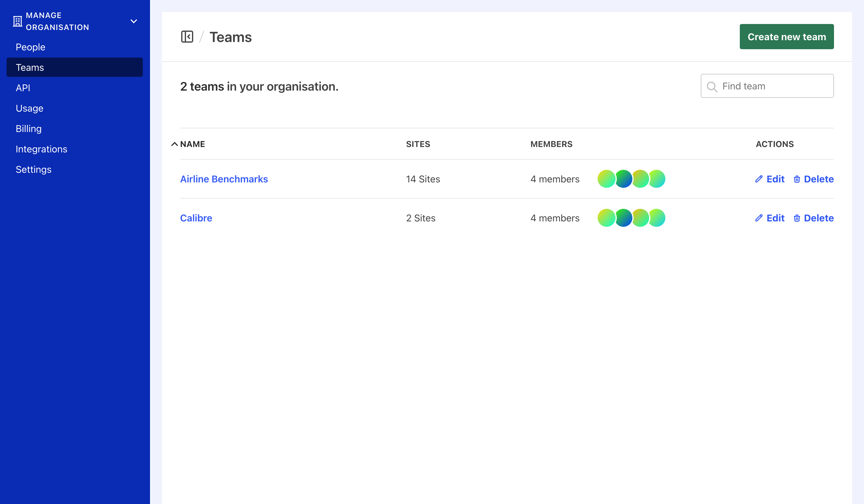The image size is (864, 504).
Task: Collapse the Manage Organisation chevron
Action: [134, 21]
